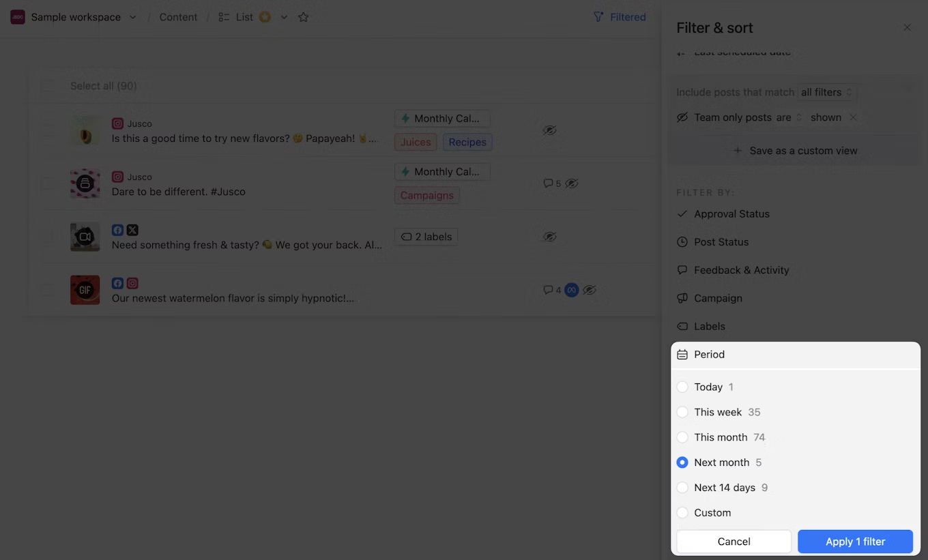Select the Today period radio button
The height and width of the screenshot is (560, 928).
pyautogui.click(x=682, y=387)
